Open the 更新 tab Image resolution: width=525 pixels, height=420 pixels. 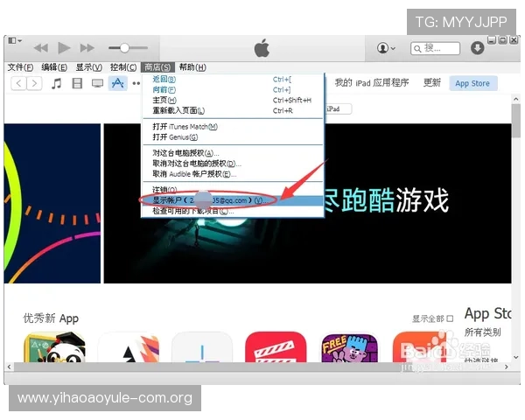click(432, 83)
